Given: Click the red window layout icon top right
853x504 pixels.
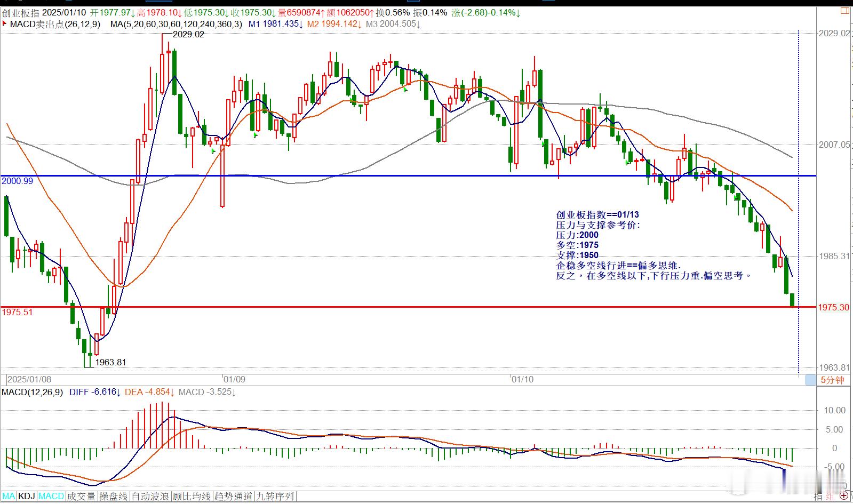Looking at the screenshot, I should [844, 10].
